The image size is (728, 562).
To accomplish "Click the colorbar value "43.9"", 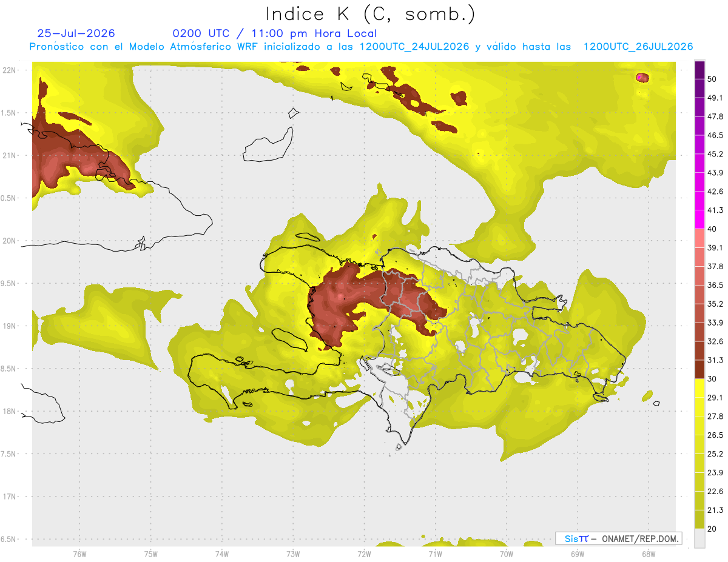I will [x=715, y=173].
